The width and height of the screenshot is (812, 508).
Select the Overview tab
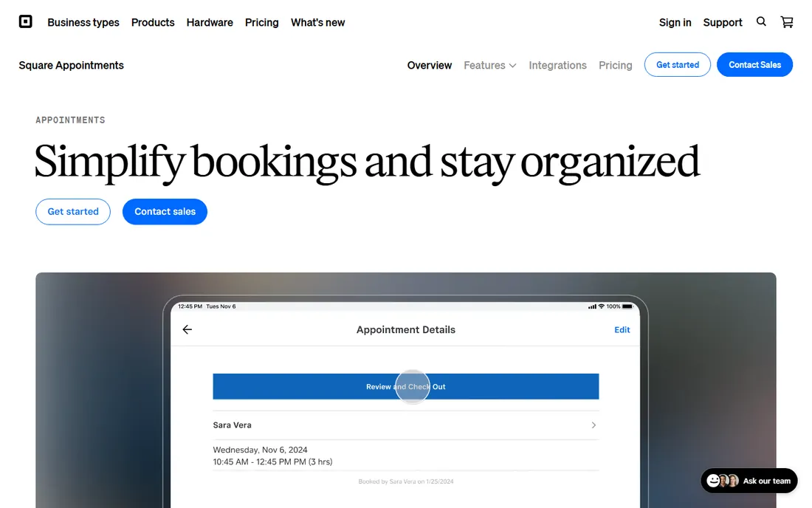click(x=430, y=65)
